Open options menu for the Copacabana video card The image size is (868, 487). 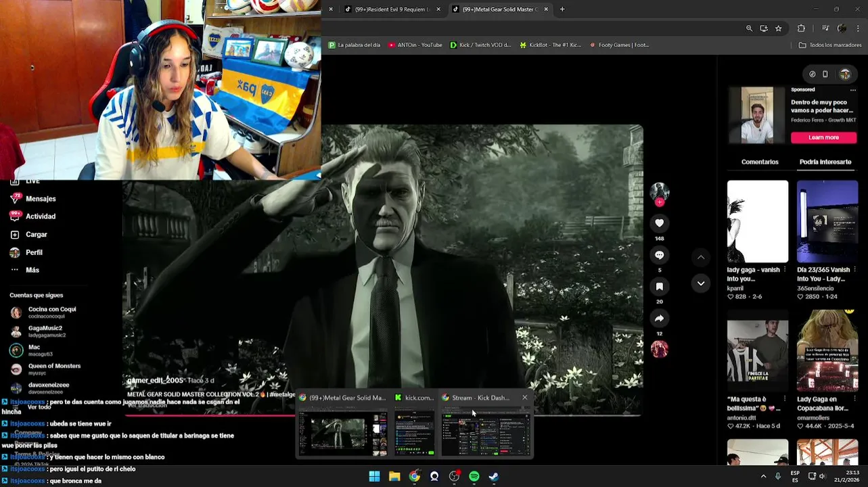(854, 399)
